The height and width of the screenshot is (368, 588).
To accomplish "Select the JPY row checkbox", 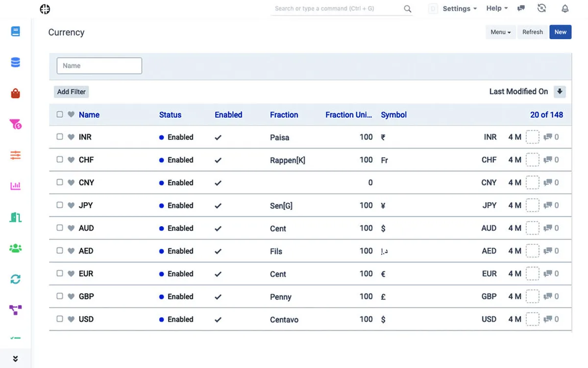I will tap(60, 205).
